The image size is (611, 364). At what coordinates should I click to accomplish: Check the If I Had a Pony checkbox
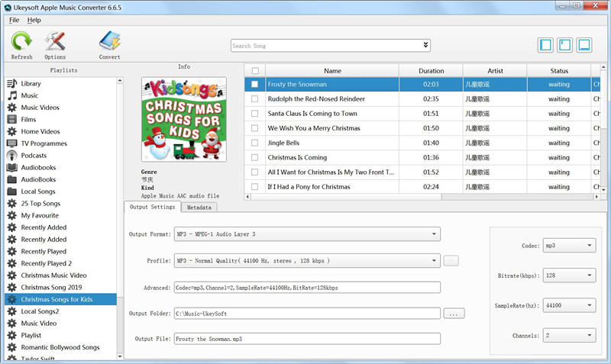coord(255,187)
